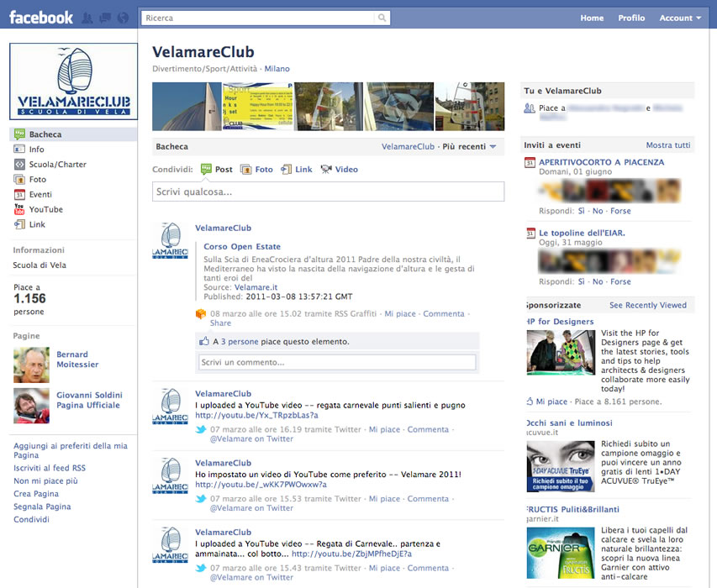Click 3 persone likes link

click(240, 341)
